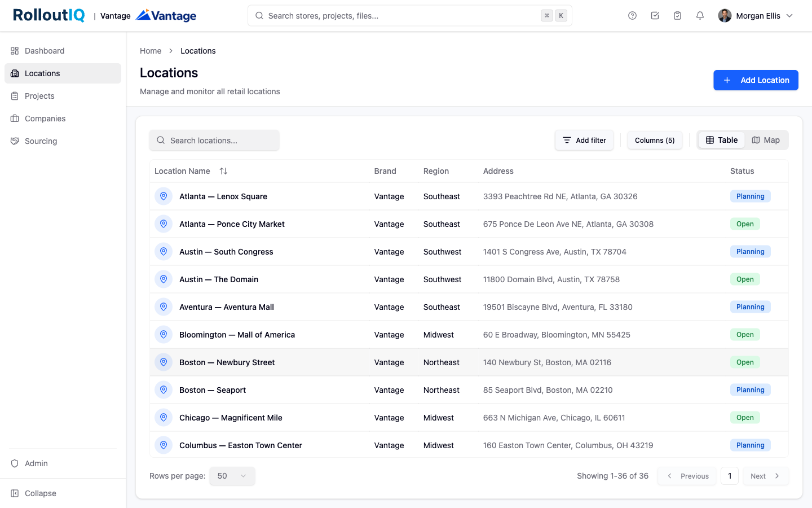The height and width of the screenshot is (508, 812).
Task: Click pin icon for Boston Seaport
Action: coord(164,390)
